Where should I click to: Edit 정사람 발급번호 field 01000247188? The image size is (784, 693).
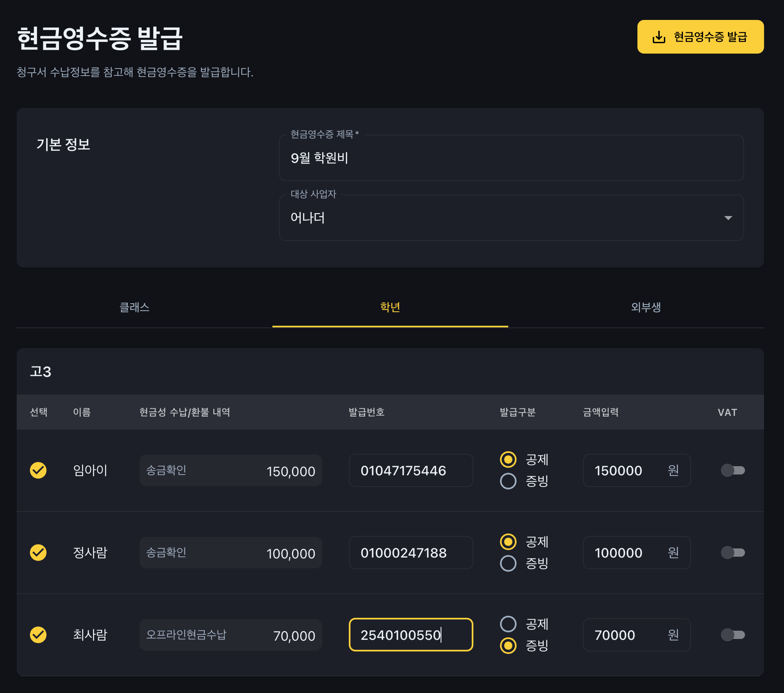[411, 553]
